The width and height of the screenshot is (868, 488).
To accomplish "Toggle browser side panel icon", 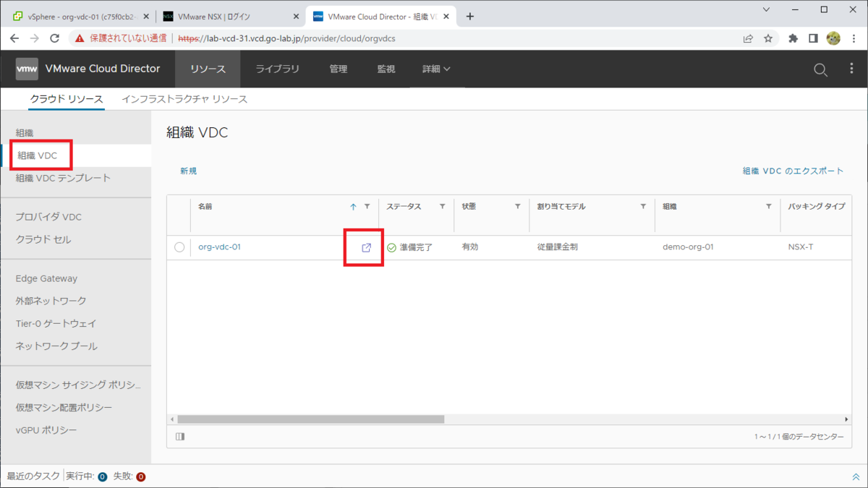I will [813, 38].
